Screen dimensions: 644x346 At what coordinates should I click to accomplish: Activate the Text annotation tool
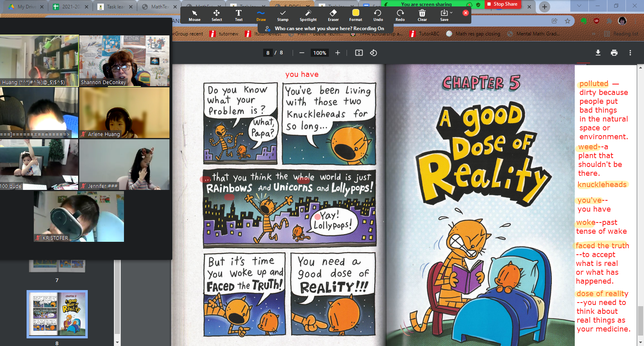239,15
